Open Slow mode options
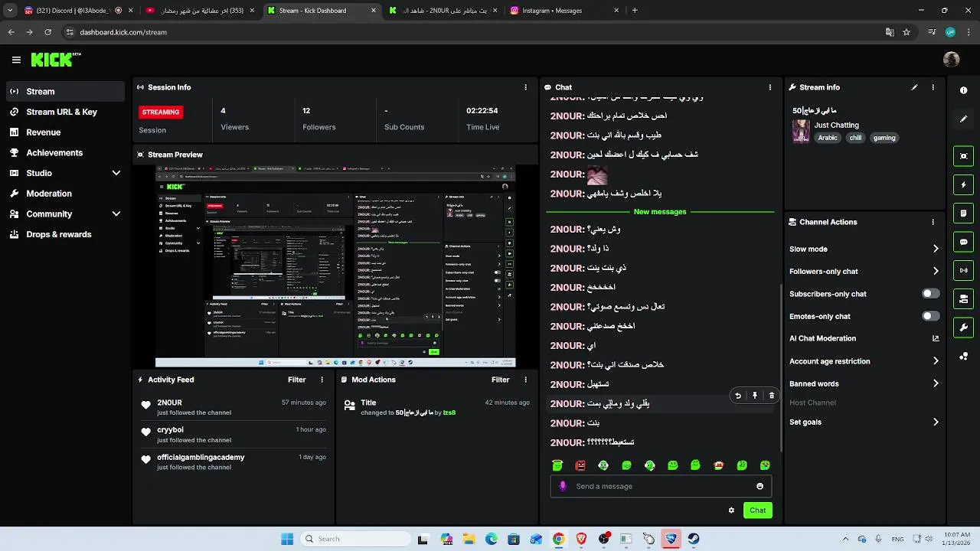 pos(864,249)
